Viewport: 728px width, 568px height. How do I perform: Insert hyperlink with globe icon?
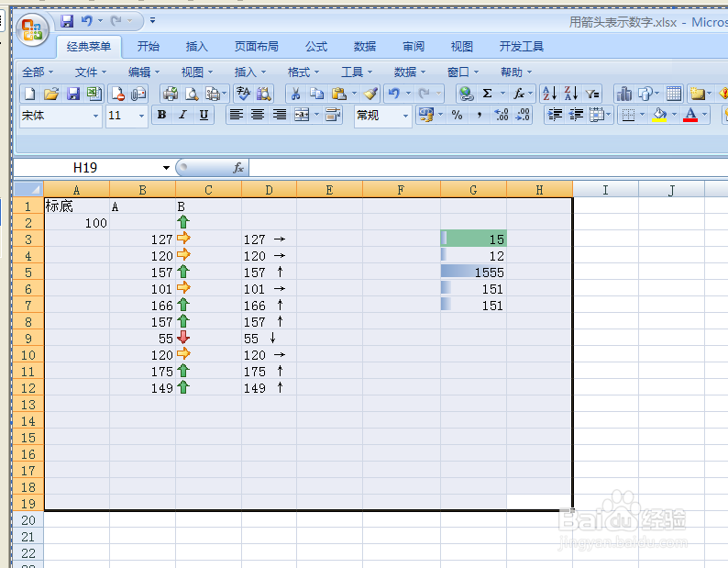(x=466, y=94)
